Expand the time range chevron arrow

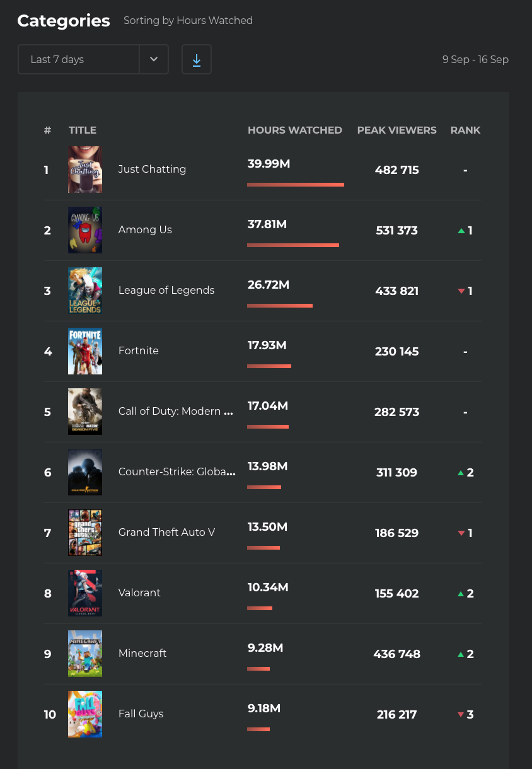pyautogui.click(x=154, y=60)
